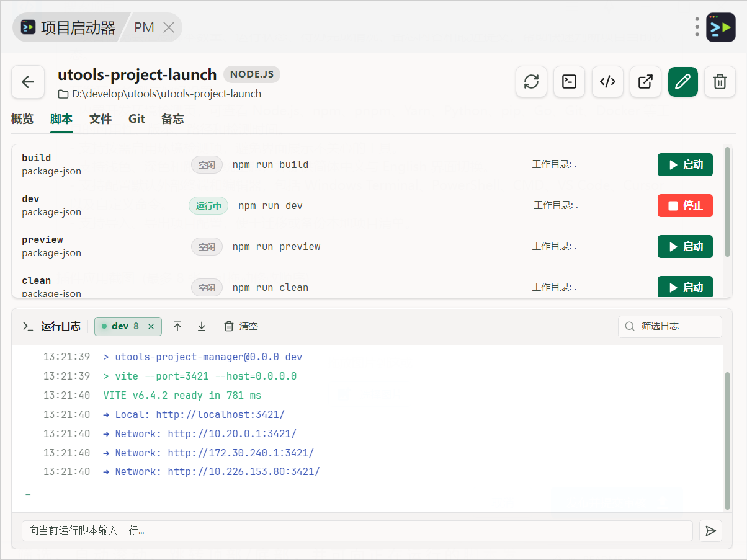
Task: Click the vite --port=3421 log line
Action: tap(200, 376)
